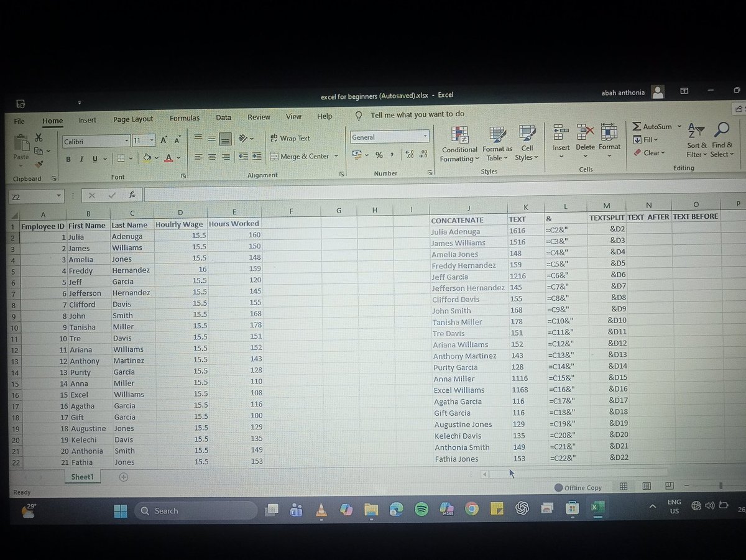Switch to Normal view in status bar
The height and width of the screenshot is (560, 746).
[624, 486]
